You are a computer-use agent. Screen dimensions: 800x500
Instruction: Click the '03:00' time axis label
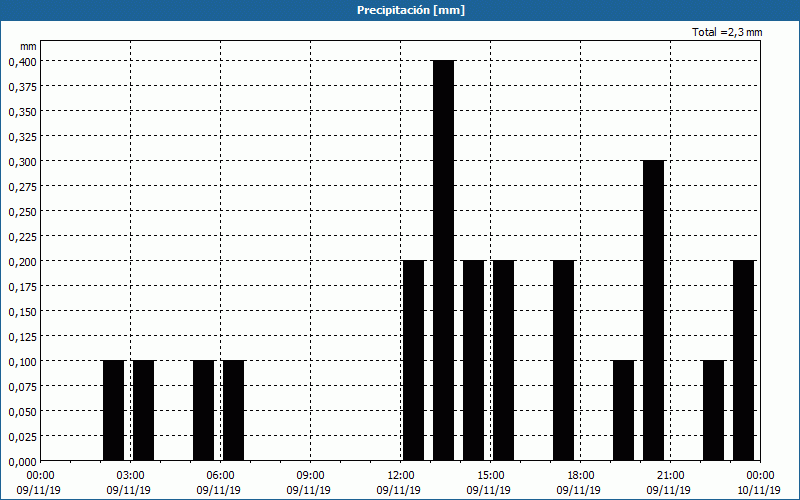coord(131,476)
